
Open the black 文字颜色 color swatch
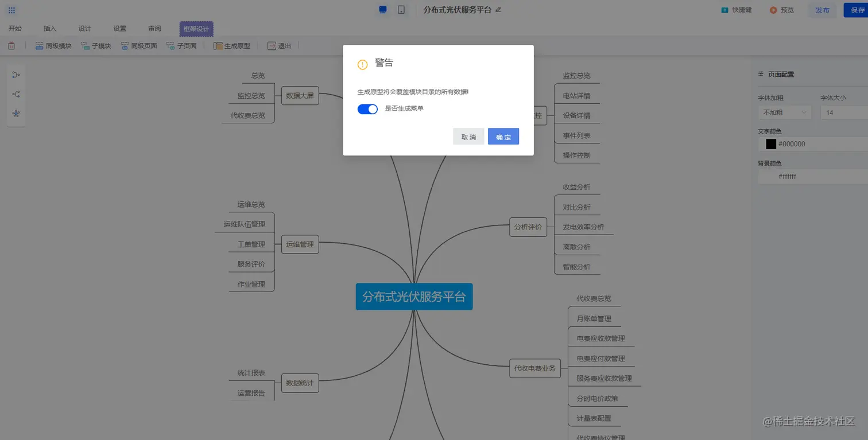770,144
